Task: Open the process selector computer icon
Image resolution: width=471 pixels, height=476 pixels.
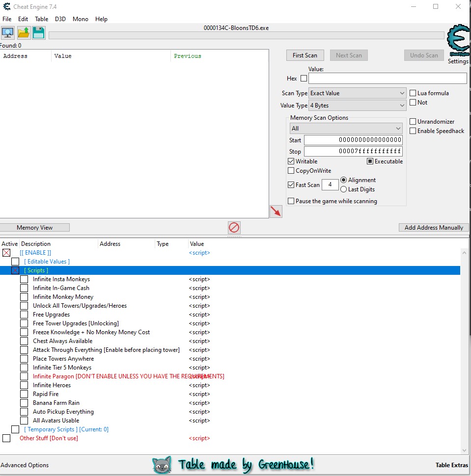Action: click(7, 33)
